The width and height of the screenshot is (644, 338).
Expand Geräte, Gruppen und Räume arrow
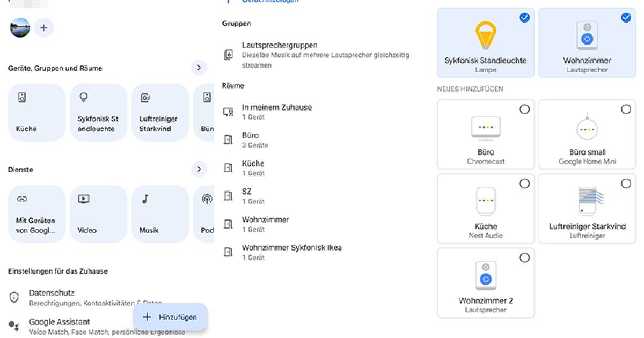click(199, 68)
